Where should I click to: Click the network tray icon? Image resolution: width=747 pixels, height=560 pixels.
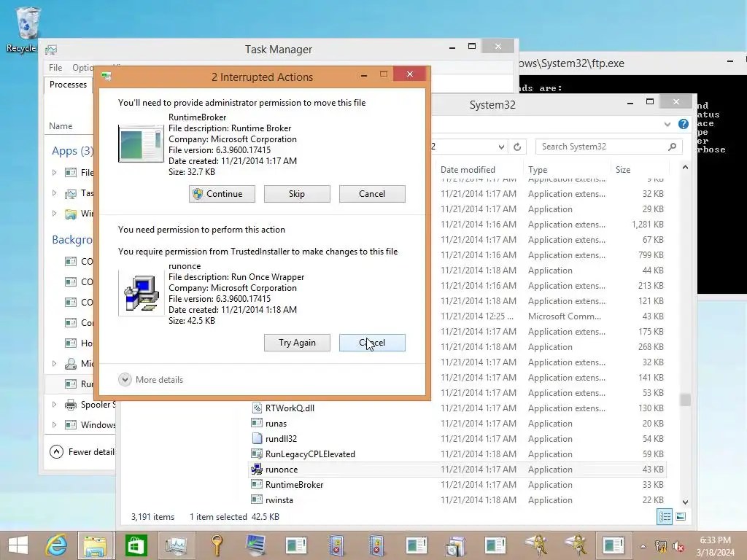coord(661,546)
